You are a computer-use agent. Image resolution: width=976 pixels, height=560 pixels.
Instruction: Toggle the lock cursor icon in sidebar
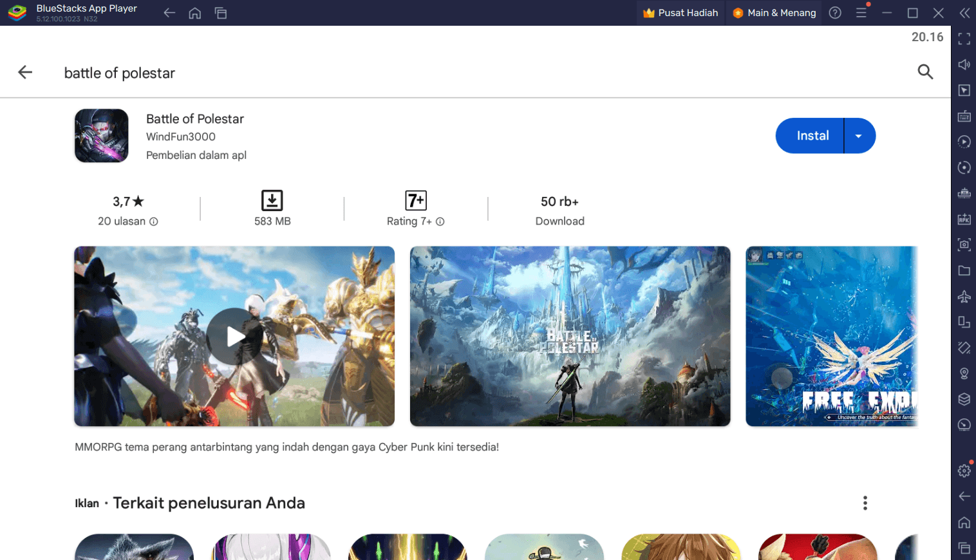pyautogui.click(x=964, y=90)
